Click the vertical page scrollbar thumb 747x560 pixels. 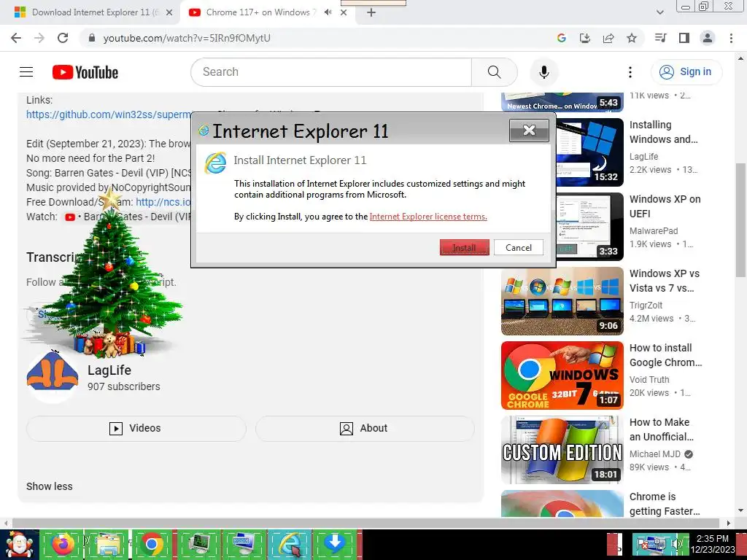(x=740, y=220)
